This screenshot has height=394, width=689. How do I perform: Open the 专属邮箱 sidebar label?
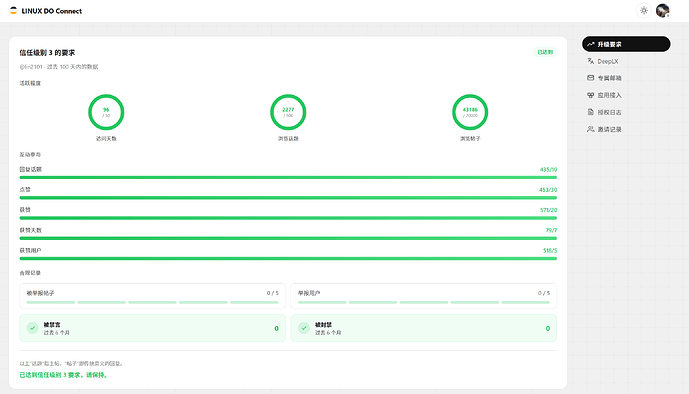point(609,78)
